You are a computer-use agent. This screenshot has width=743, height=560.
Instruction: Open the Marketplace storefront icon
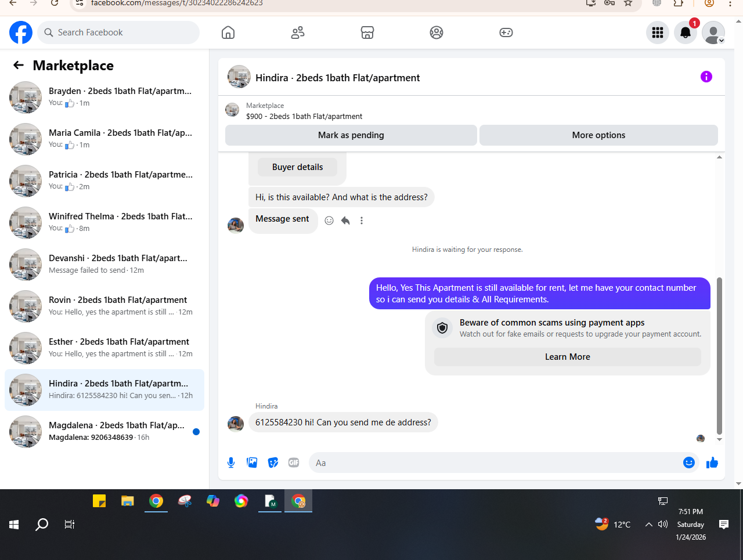[367, 32]
